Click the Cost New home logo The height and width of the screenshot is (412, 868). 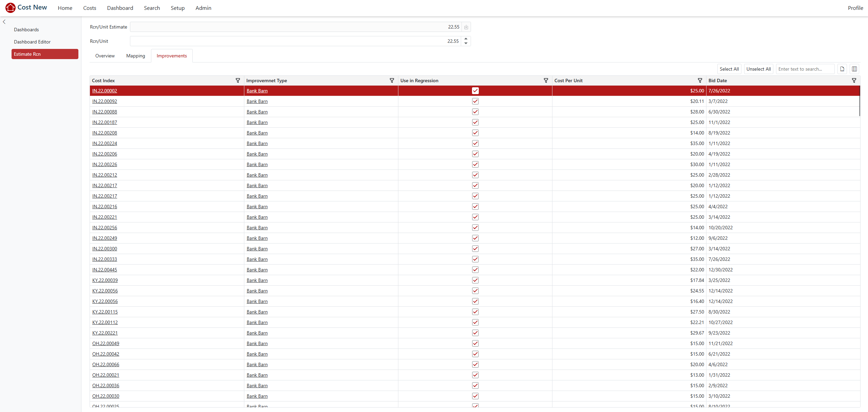11,7
